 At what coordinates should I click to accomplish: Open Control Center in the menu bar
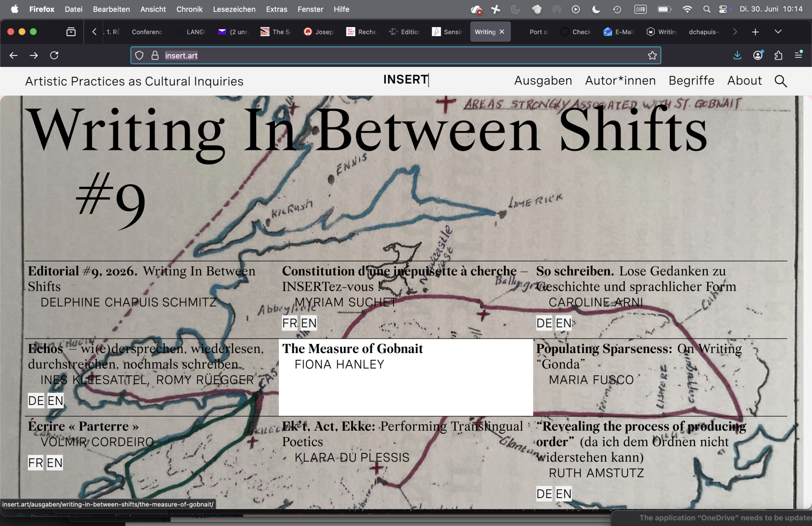click(723, 9)
